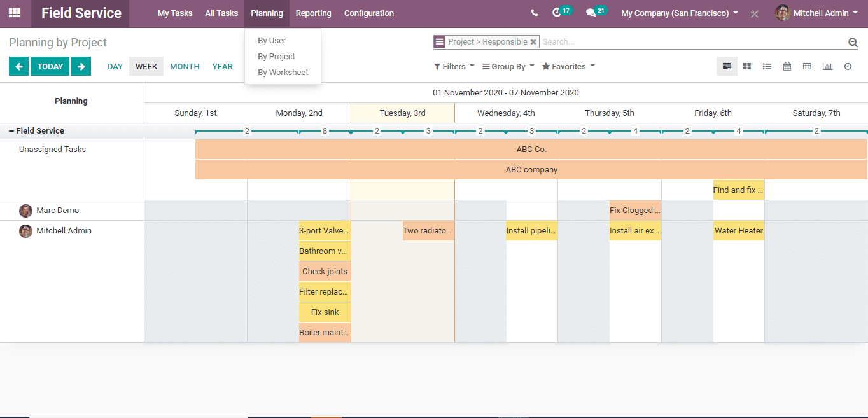Switch scale to YEAR
Image resolution: width=868 pixels, height=418 pixels.
coord(222,66)
